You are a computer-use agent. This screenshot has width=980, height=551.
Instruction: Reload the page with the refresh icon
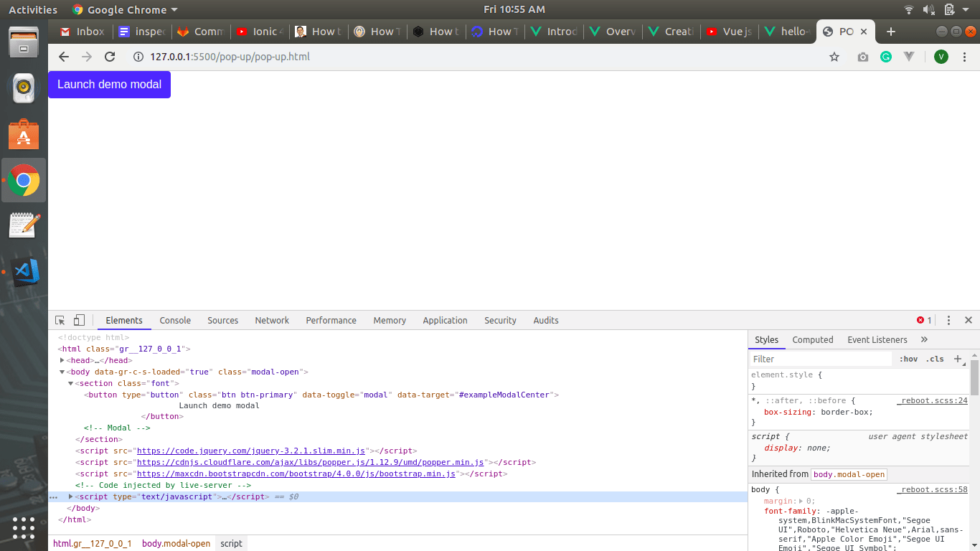click(x=110, y=57)
